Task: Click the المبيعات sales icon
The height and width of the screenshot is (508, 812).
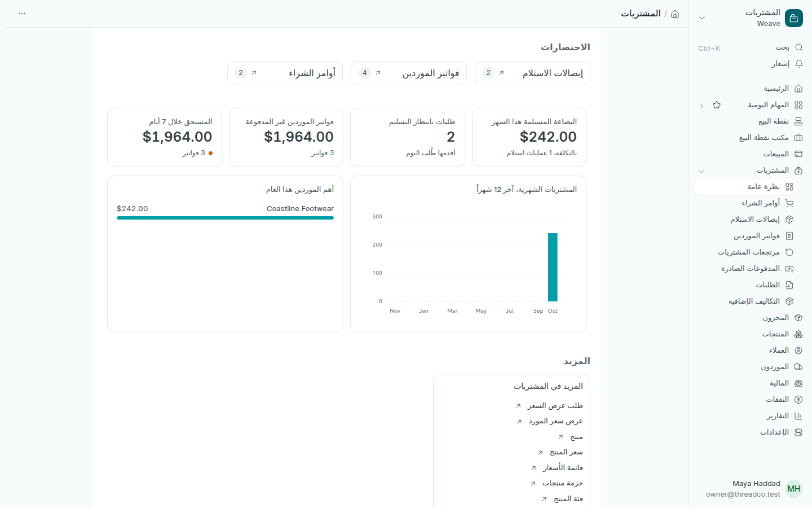Action: (798, 154)
